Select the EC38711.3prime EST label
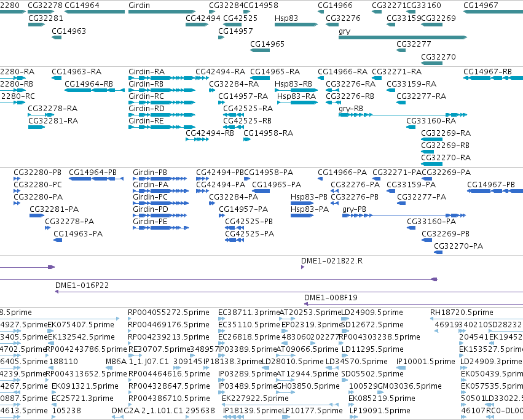Image resolution: width=523 pixels, height=420 pixels. pos(248,313)
